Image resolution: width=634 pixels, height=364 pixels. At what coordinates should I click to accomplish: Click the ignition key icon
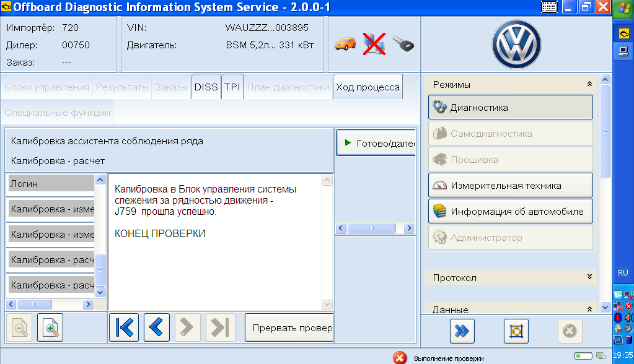pos(403,44)
